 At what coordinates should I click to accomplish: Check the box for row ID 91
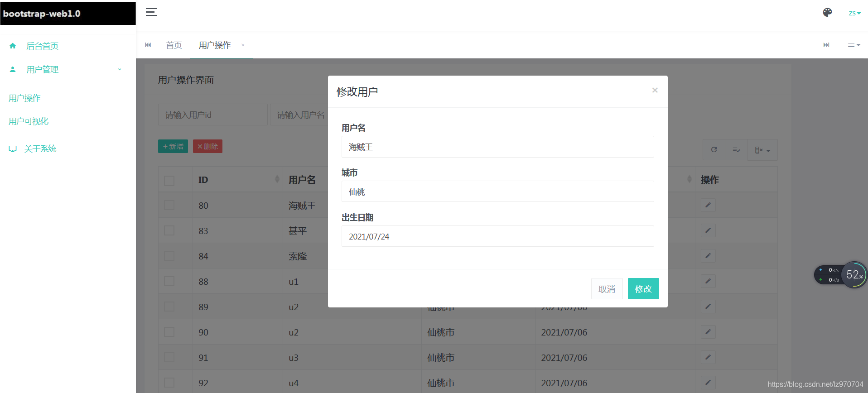pyautogui.click(x=169, y=357)
